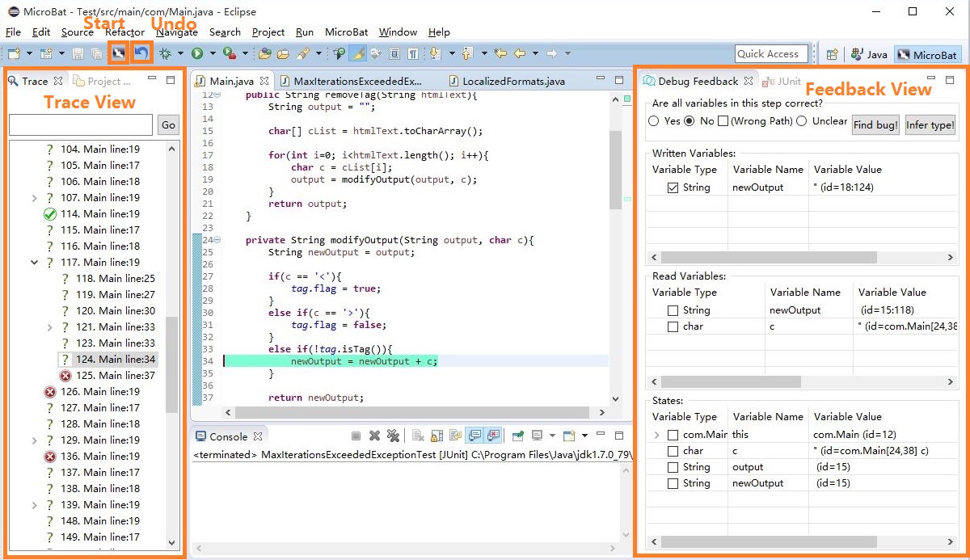Click Previous Annotation up-arrow icon
970x560 pixels.
[467, 53]
